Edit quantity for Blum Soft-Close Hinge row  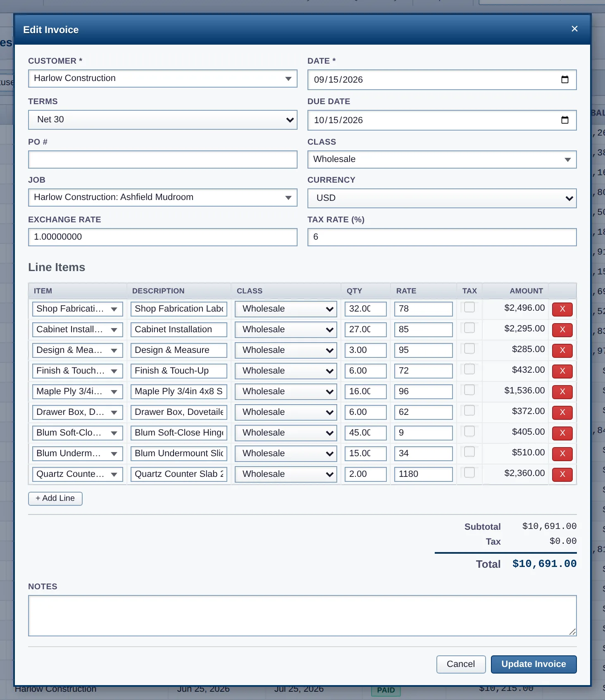[x=366, y=433]
